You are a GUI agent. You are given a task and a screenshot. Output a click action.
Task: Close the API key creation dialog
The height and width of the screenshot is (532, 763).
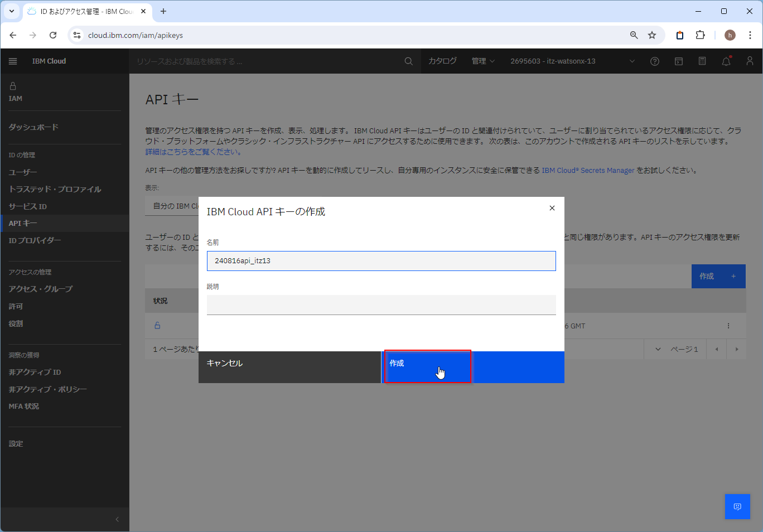(x=552, y=208)
